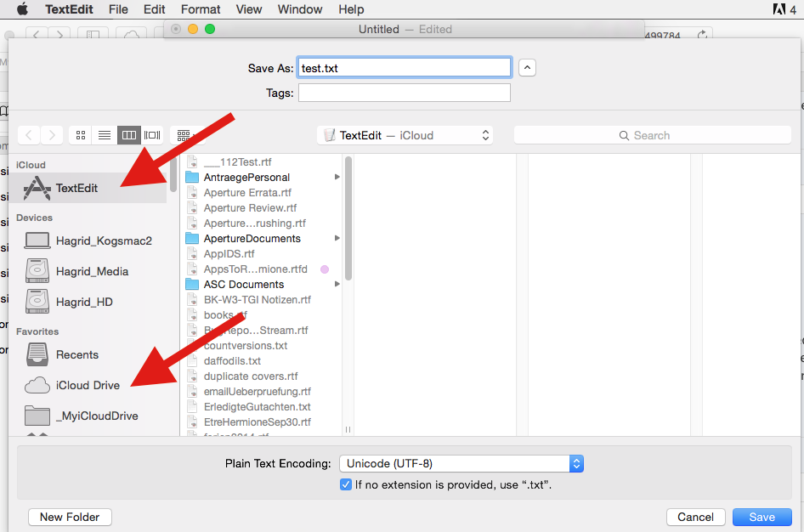
Task: Click the Adobe menu bar icon
Action: click(779, 9)
